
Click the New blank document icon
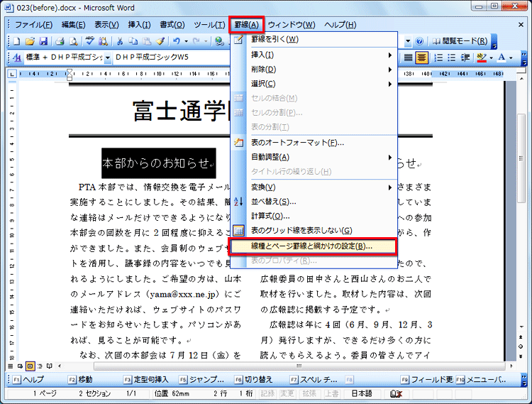pos(16,41)
